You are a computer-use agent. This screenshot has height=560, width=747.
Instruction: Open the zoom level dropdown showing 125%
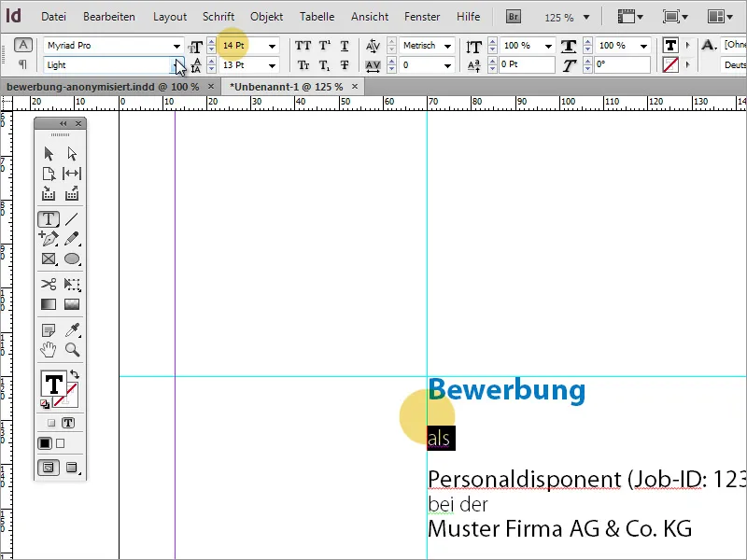(567, 16)
